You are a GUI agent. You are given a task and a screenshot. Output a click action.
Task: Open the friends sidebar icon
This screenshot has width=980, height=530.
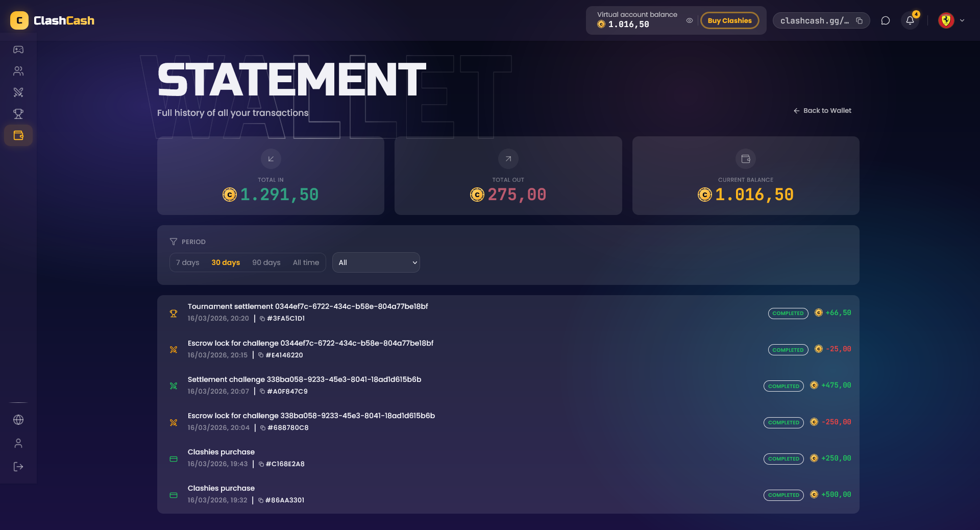pyautogui.click(x=18, y=71)
